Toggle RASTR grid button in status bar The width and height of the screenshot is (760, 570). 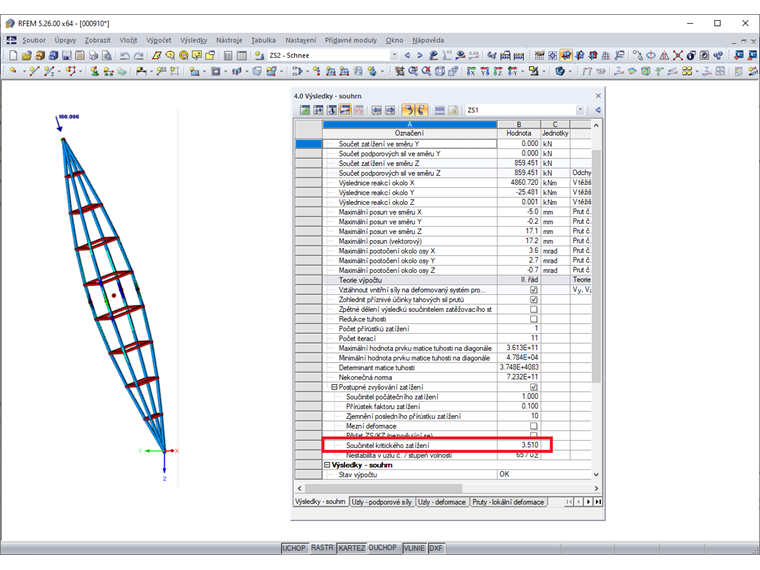pos(322,548)
